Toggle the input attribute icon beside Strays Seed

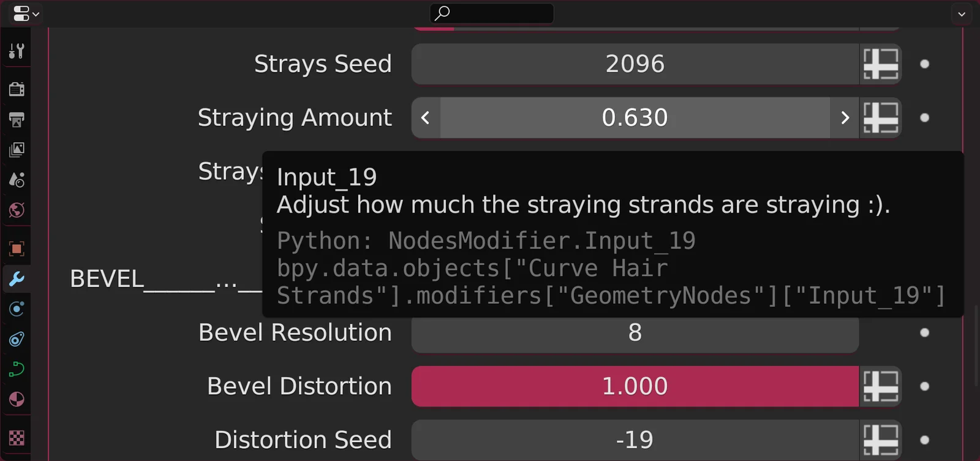(x=881, y=64)
